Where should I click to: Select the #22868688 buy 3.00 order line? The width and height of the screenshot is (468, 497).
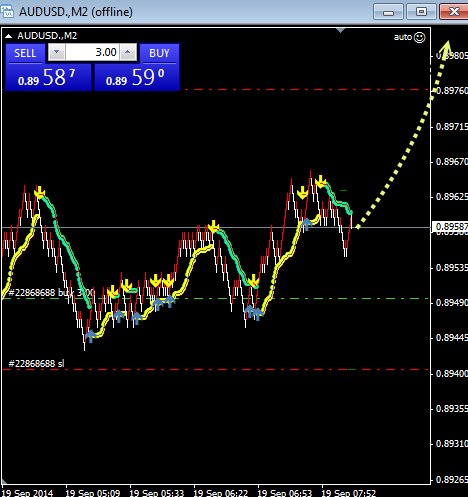51,293
